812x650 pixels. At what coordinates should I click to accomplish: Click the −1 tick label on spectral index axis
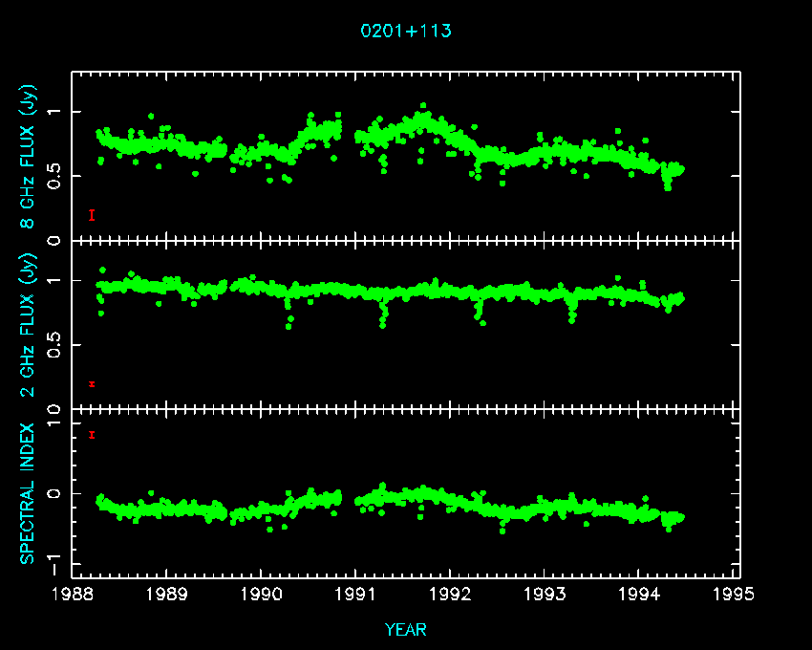tap(53, 558)
